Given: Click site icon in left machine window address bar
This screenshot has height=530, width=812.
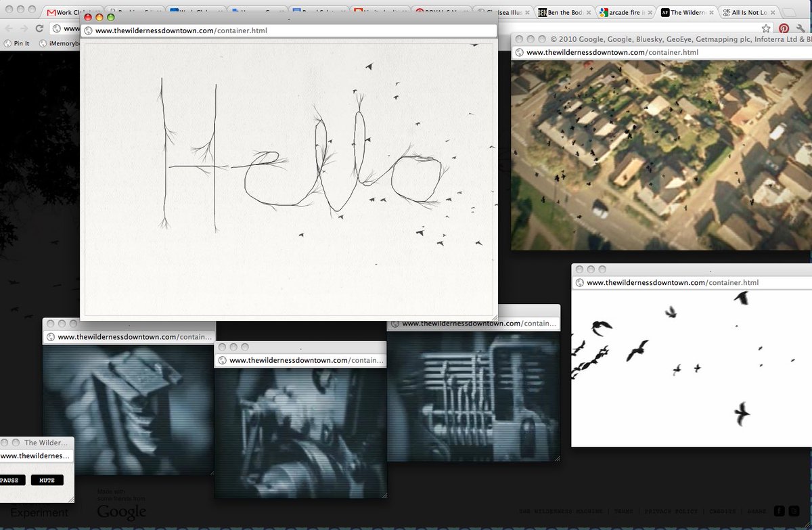Looking at the screenshot, I should click(x=50, y=336).
